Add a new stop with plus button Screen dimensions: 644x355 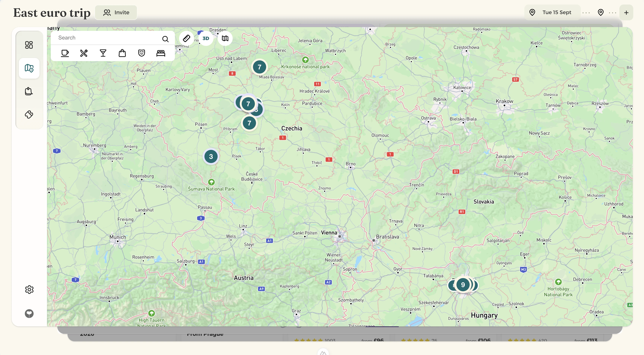pyautogui.click(x=626, y=13)
